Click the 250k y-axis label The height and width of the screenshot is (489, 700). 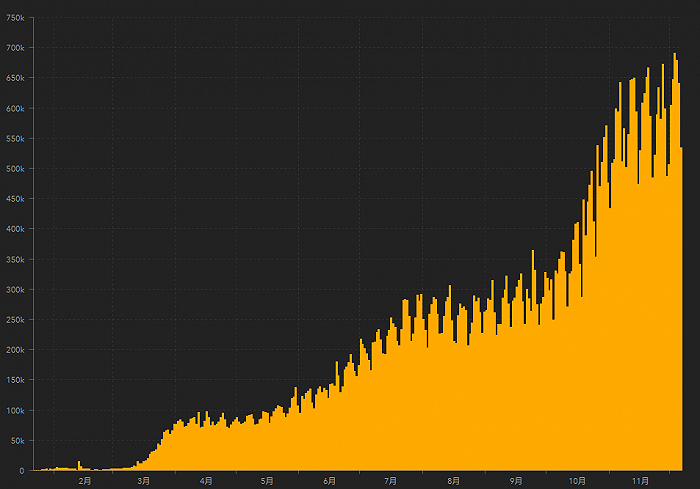point(15,320)
